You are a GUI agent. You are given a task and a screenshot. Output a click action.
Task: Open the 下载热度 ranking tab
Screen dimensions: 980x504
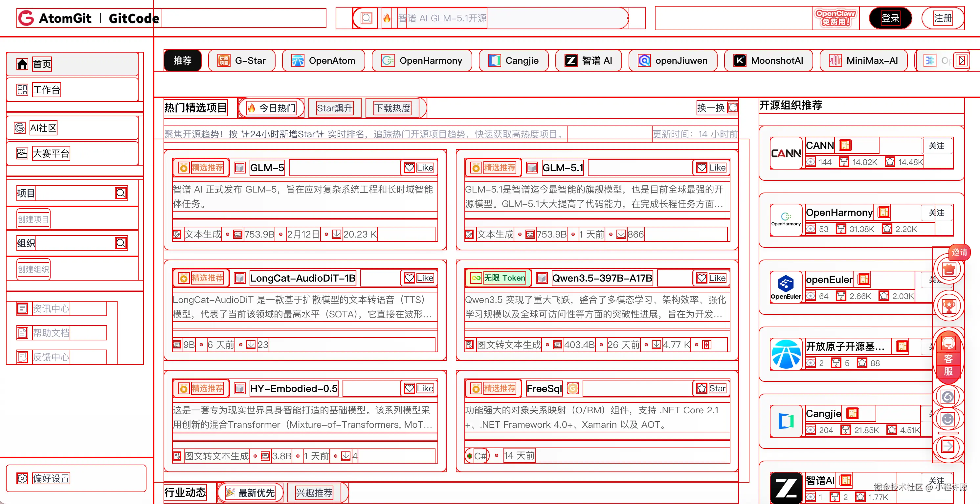point(392,108)
